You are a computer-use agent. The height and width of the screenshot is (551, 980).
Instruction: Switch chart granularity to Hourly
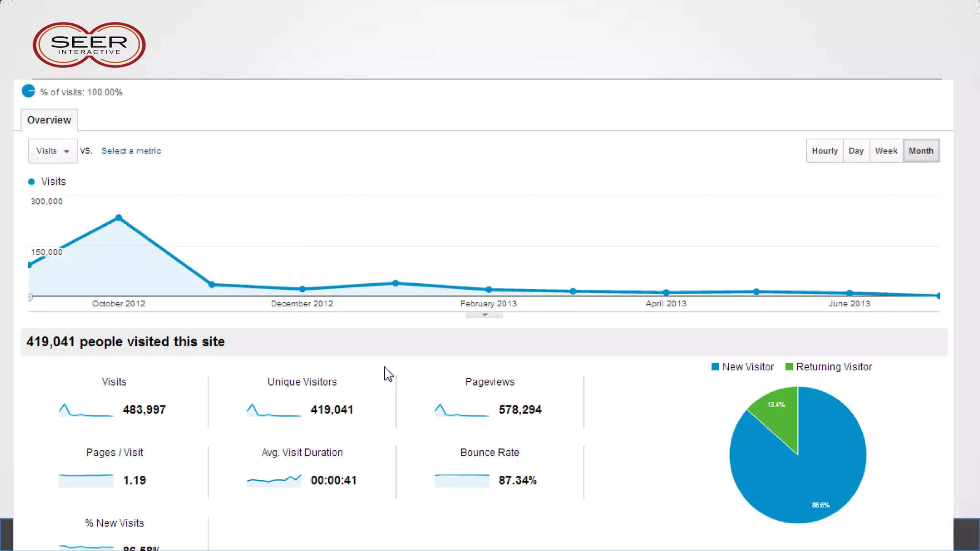(x=824, y=151)
